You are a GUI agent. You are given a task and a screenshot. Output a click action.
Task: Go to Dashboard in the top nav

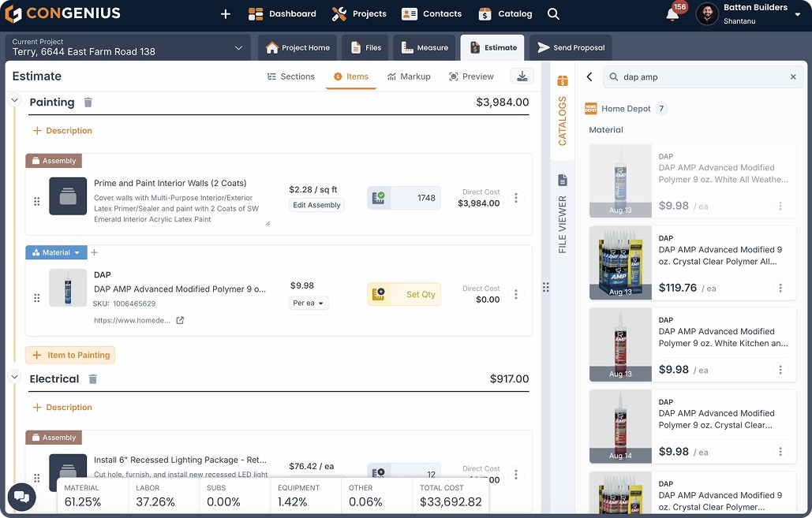pyautogui.click(x=283, y=14)
